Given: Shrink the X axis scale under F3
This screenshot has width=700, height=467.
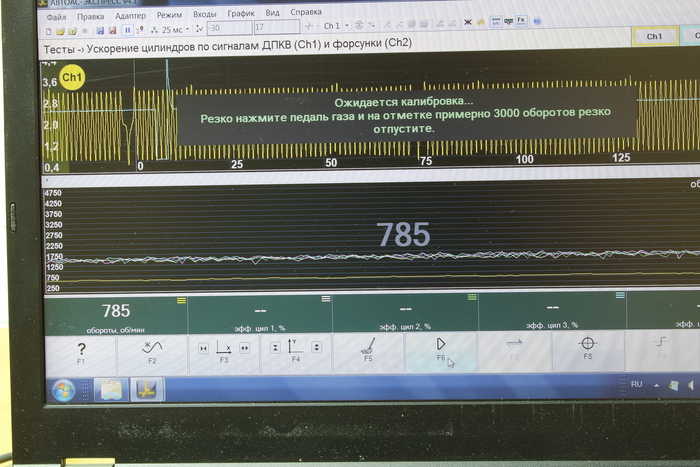Looking at the screenshot, I should click(x=204, y=347).
